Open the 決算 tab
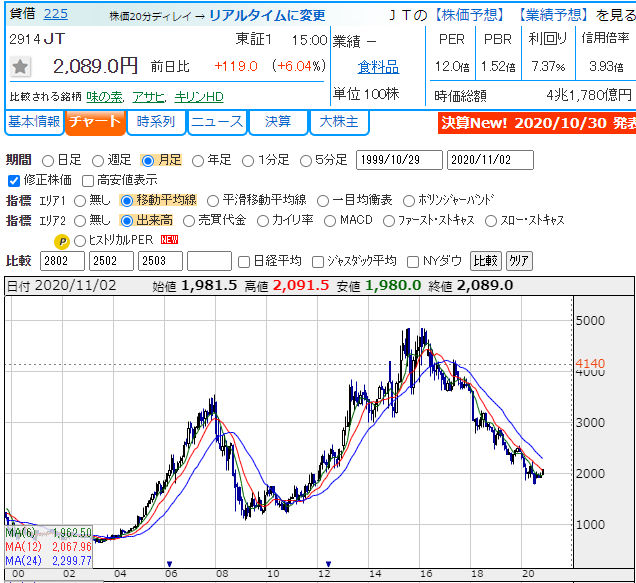 [x=278, y=122]
